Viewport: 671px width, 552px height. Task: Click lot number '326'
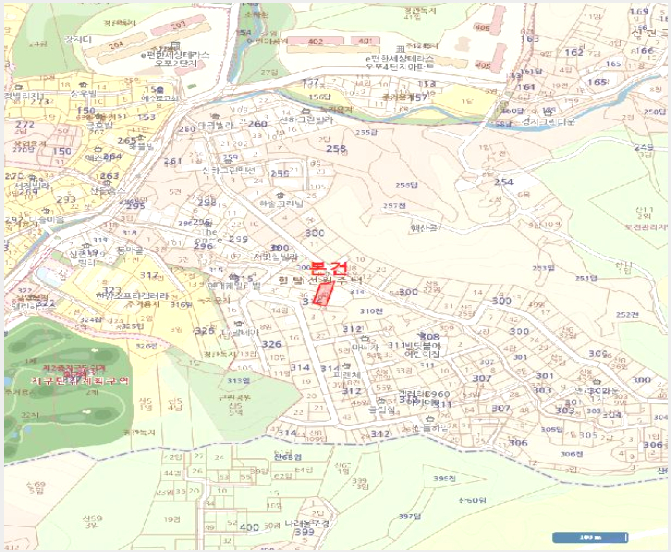271,344
